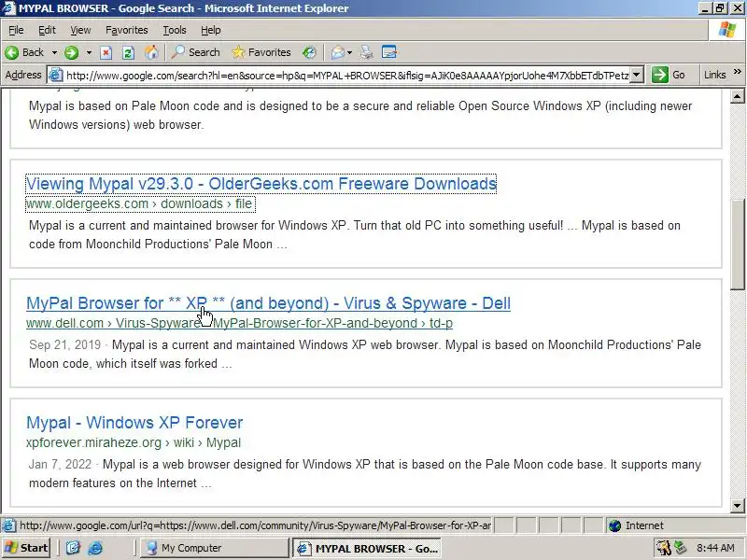Screen dimensions: 747x560
Task: Click the Edit page icon in toolbar
Action: [x=389, y=52]
